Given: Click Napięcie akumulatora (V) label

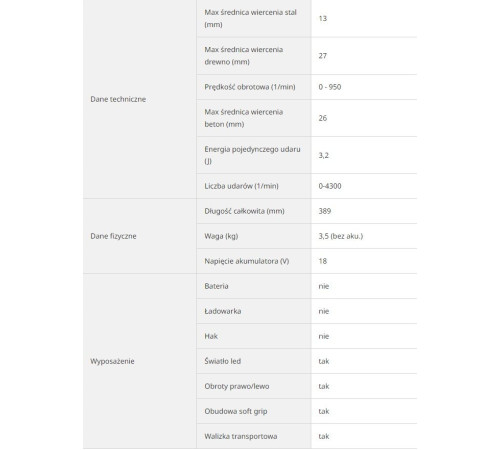Looking at the screenshot, I should tap(247, 261).
